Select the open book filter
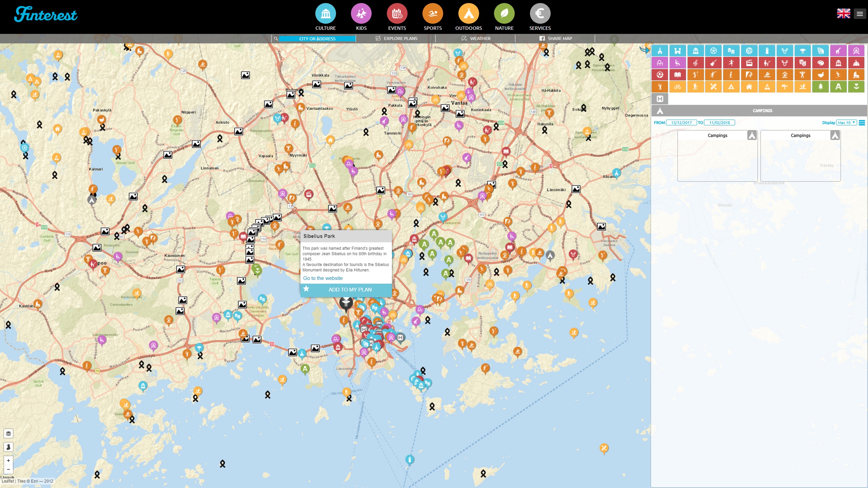Screen dimensions: 868x488 678,75
